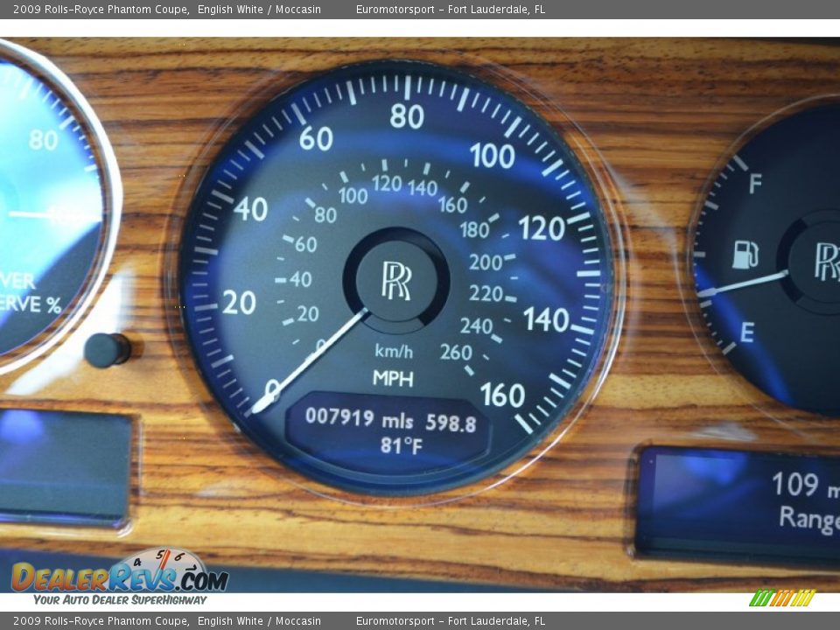Click the colored stripes icon at bottom right
The image size is (840, 630).
pos(781,598)
